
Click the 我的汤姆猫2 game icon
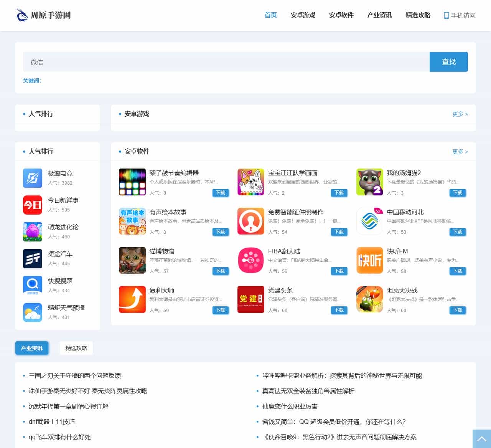tap(369, 182)
